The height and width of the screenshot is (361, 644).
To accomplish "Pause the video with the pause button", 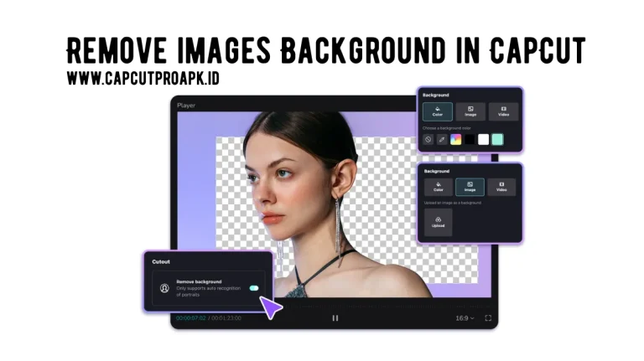I will tap(335, 318).
